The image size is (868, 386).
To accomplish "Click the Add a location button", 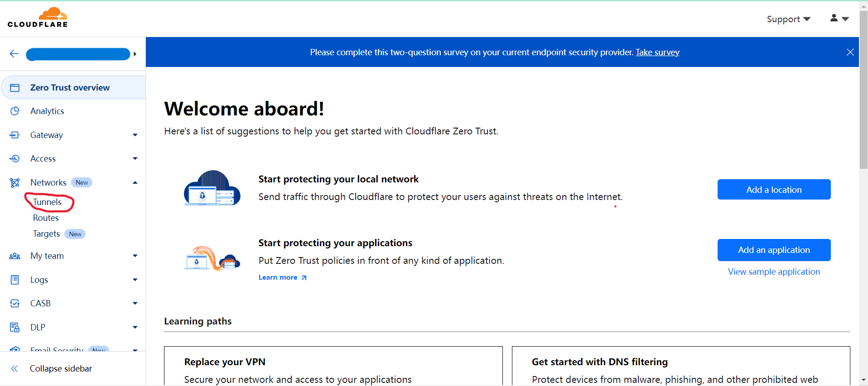I will (774, 190).
